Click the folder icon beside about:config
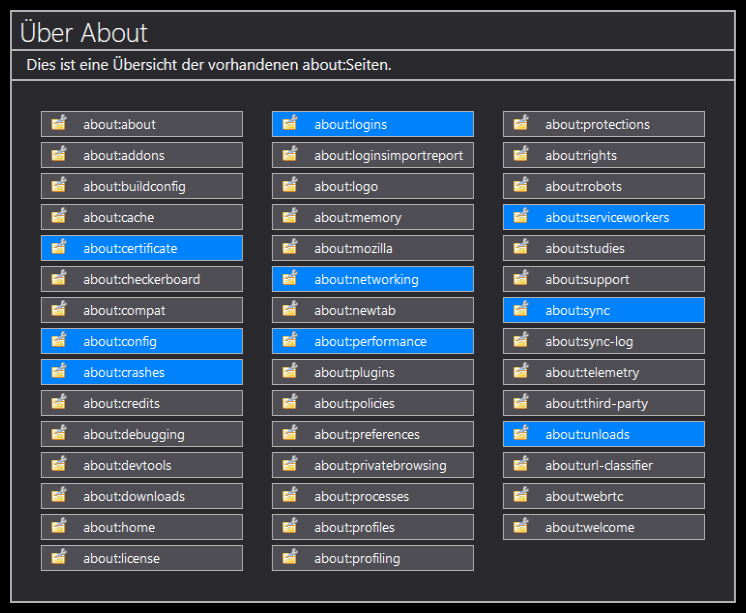The image size is (746, 613). pos(59,340)
